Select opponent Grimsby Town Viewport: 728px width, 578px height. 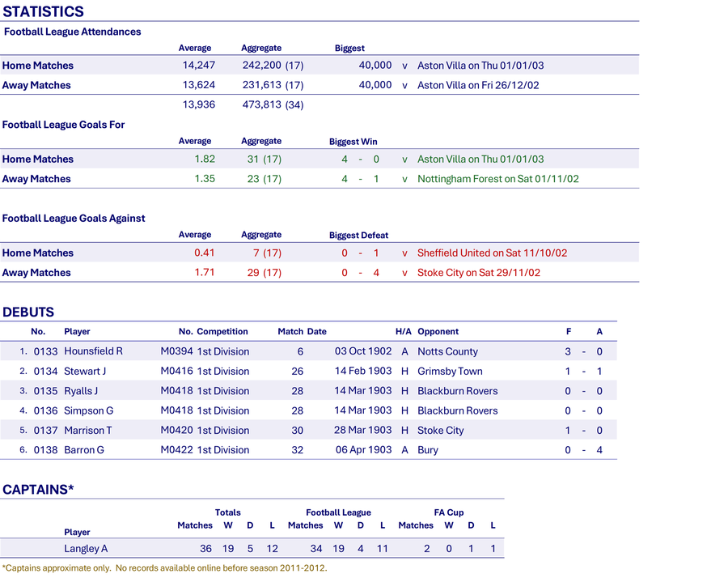[x=450, y=372]
